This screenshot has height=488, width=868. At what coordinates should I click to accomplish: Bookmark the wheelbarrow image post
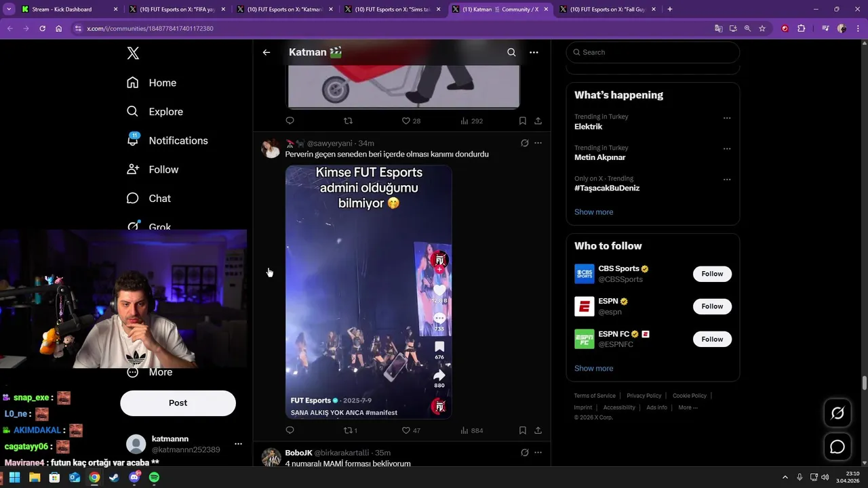click(x=522, y=121)
